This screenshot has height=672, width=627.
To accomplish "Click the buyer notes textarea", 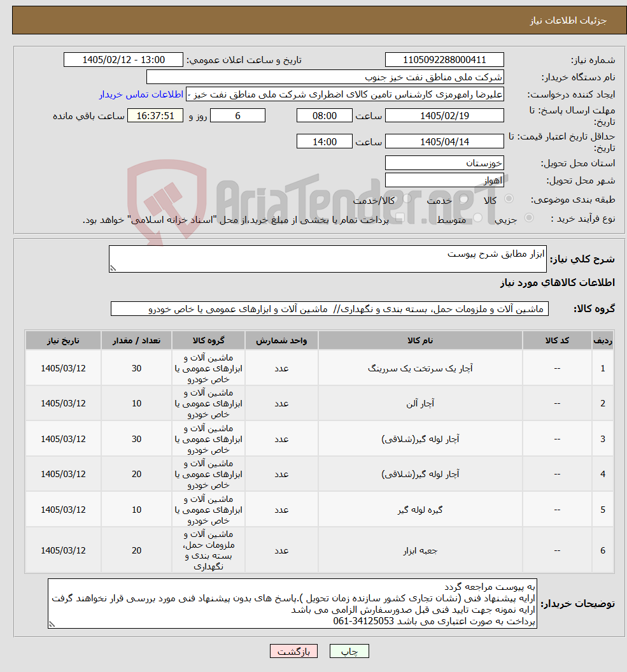I will (292, 603).
